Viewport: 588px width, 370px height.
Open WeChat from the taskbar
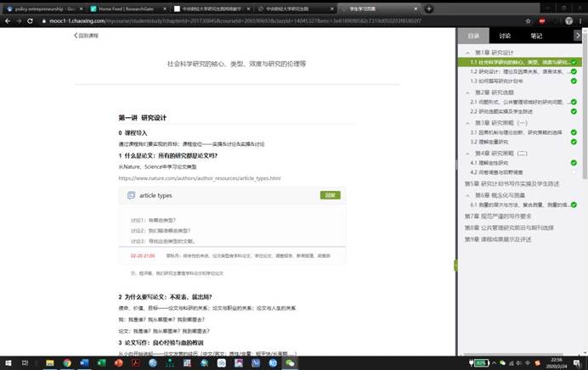click(x=290, y=362)
